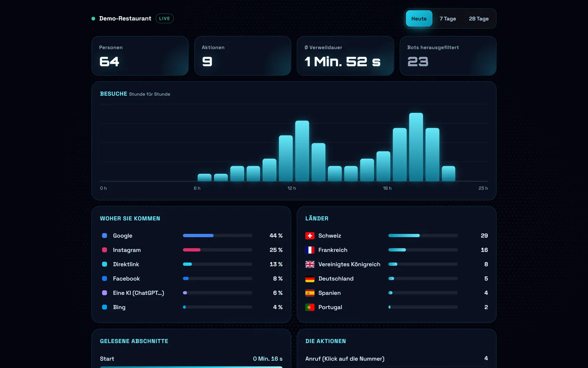Screen dimensions: 588x368
Task: Click the Schweiz visitor count bar
Action: tap(423, 236)
